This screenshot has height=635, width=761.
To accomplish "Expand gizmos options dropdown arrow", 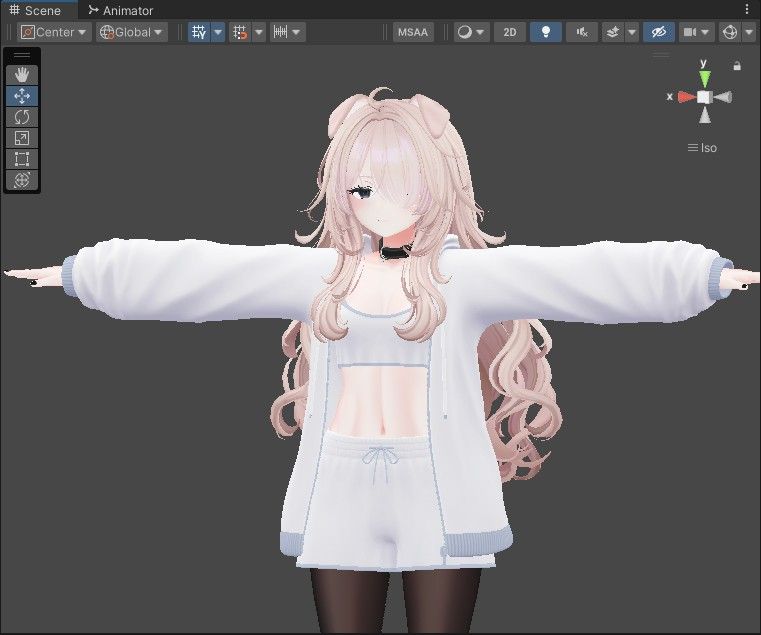I will [x=749, y=32].
